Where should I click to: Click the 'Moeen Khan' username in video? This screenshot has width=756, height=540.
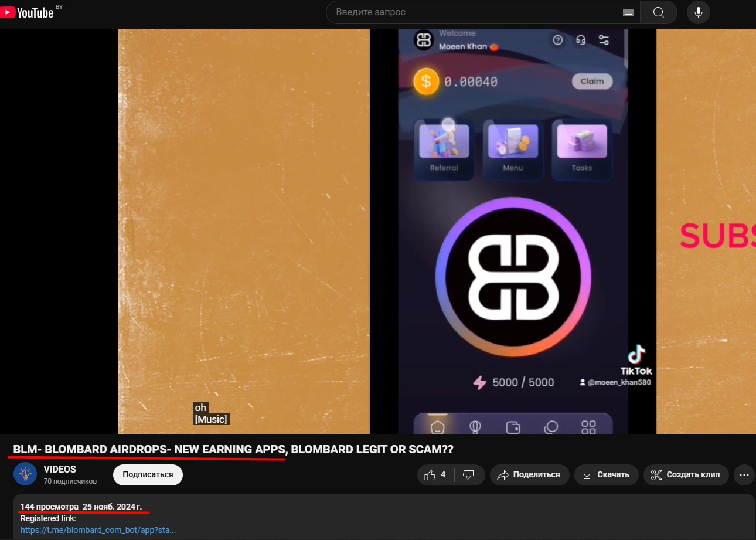[x=463, y=46]
